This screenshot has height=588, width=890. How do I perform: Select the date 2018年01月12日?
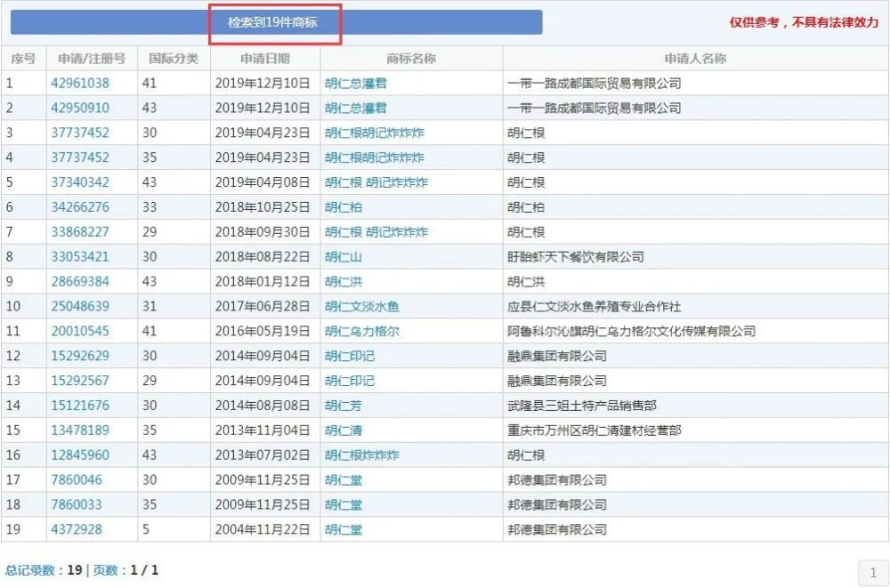click(263, 281)
